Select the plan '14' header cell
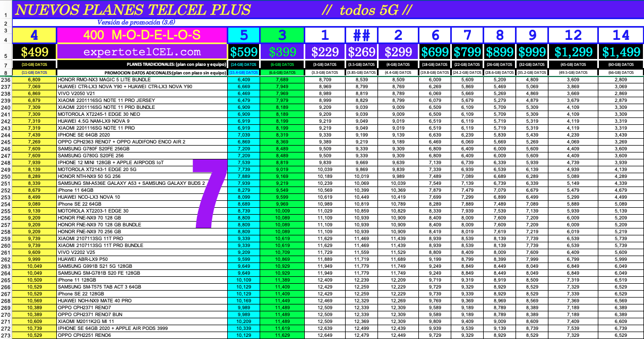 tap(621, 35)
